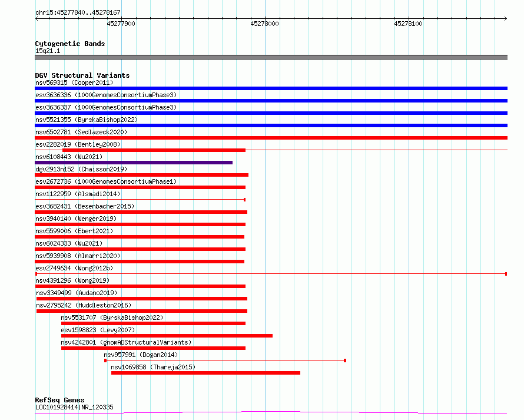
Task: Click nsv5599006 (Ebert2021) label
Action: [74, 231]
